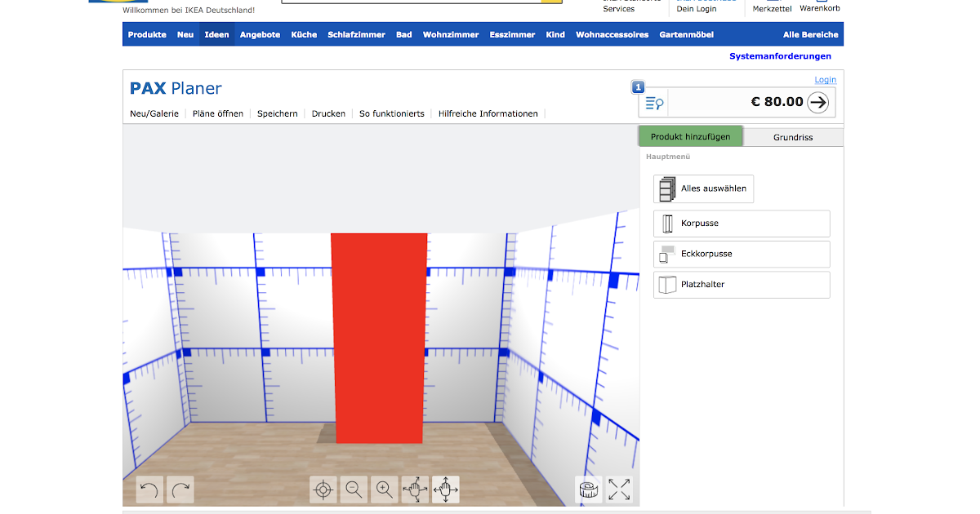Screen dimensions: 980x514
Task: Select the pan view hand tool
Action: tap(446, 490)
